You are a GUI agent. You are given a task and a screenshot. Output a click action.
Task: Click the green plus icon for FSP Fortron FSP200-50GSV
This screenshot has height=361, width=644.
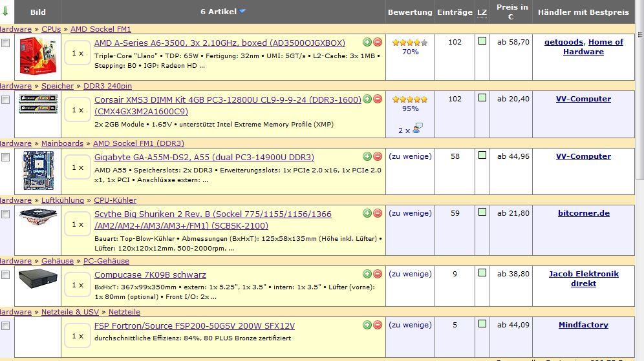pyautogui.click(x=367, y=325)
